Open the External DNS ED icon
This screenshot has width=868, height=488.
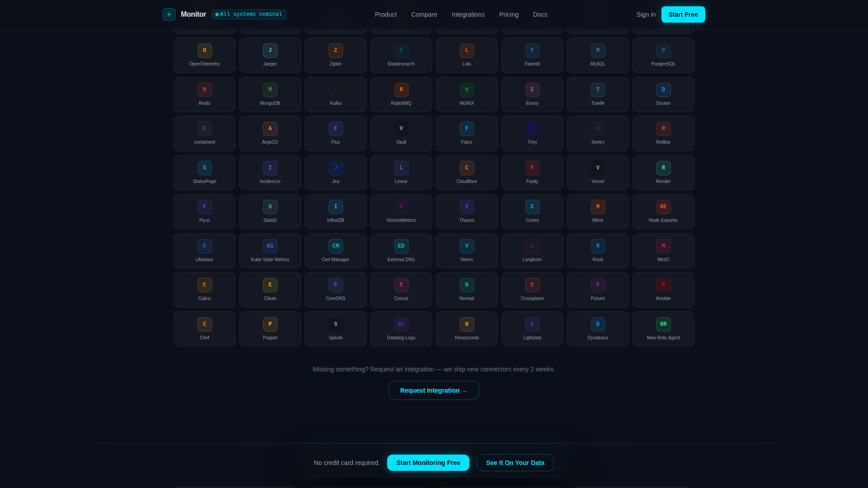pos(401,246)
